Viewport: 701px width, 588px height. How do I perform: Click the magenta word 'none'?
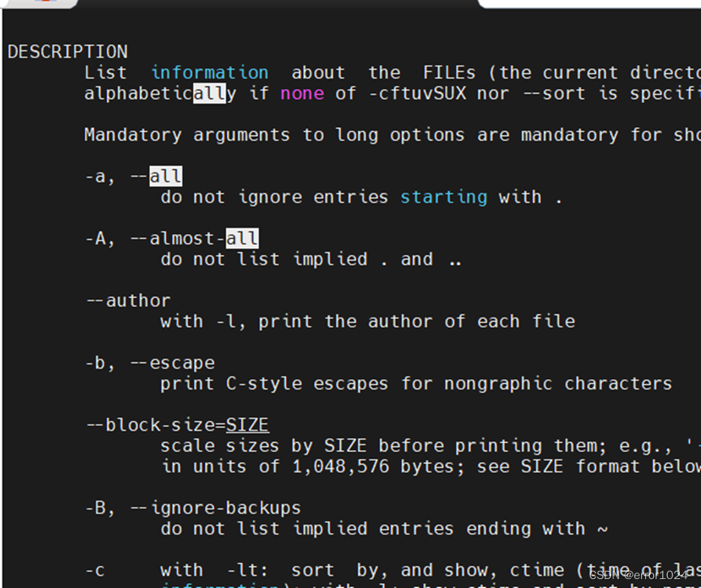(302, 93)
